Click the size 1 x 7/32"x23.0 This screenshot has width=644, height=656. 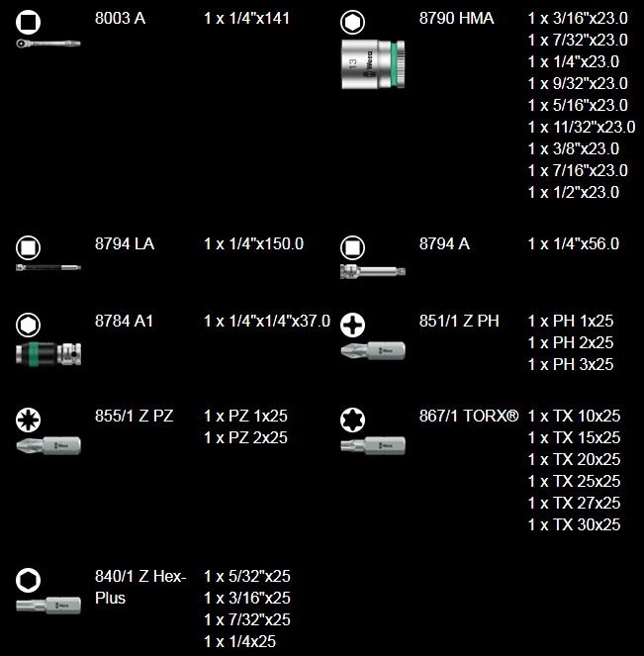(578, 41)
